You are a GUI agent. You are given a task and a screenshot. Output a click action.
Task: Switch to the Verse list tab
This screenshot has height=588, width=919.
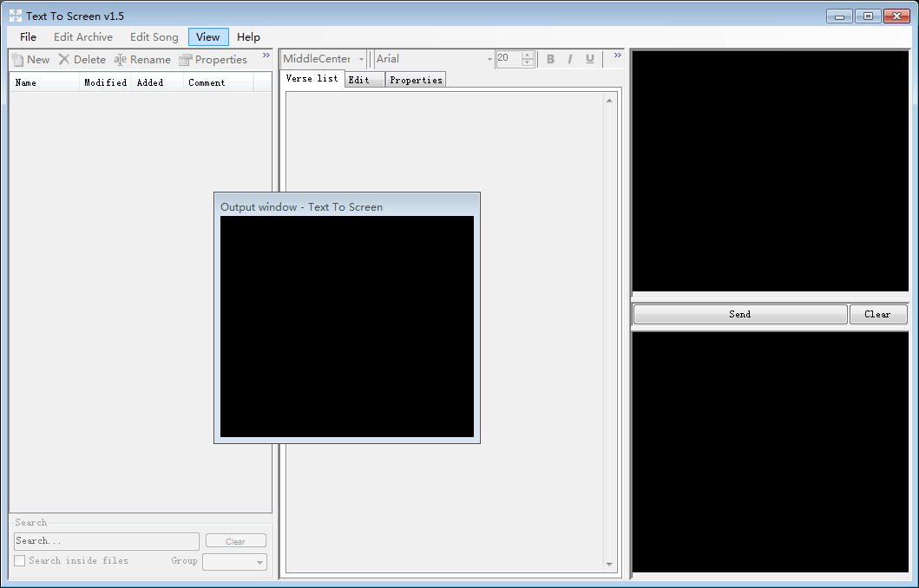[312, 78]
